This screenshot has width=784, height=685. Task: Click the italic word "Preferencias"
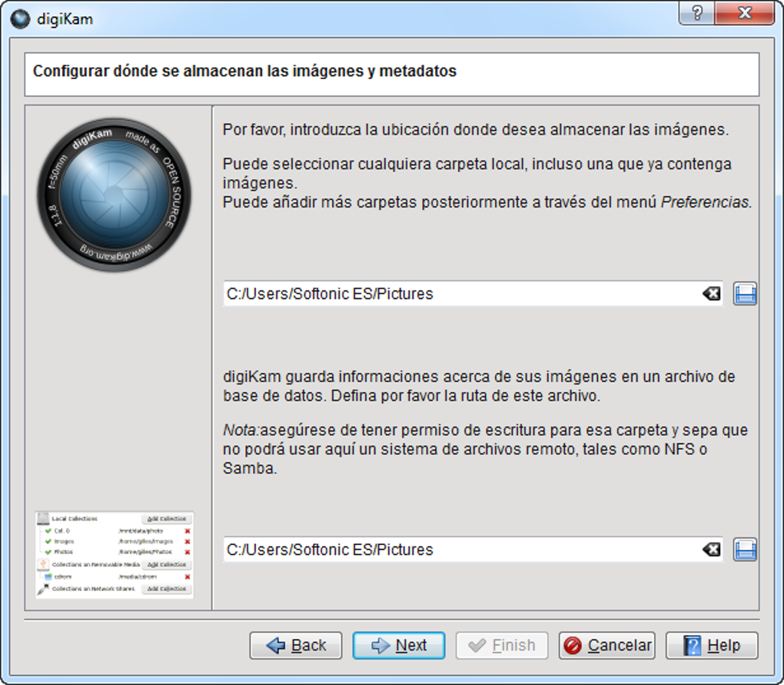[x=705, y=202]
